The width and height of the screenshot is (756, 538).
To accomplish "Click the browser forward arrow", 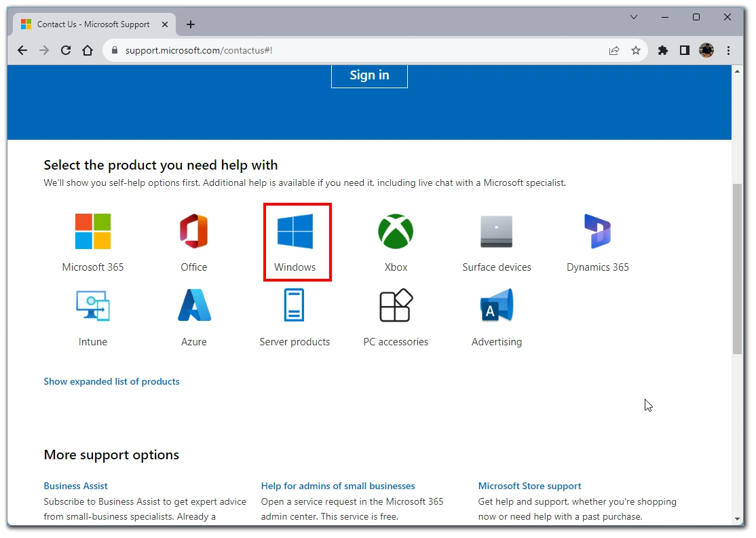I will (44, 50).
